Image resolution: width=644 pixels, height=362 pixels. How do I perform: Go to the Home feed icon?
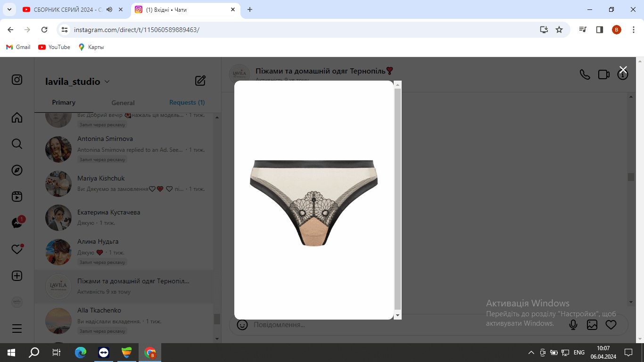coord(17,117)
